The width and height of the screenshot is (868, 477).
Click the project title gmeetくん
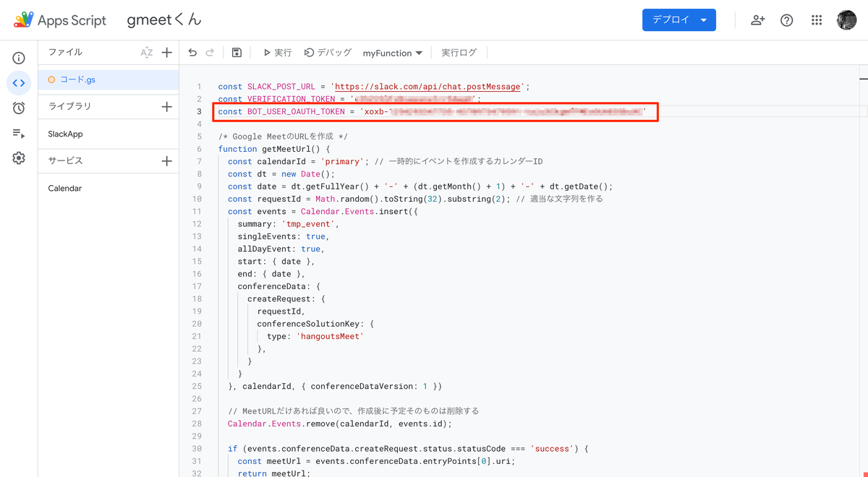(x=164, y=20)
